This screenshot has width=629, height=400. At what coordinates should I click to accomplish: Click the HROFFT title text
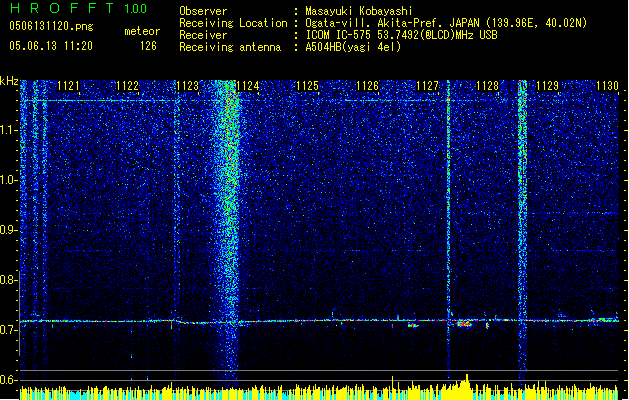tap(62, 8)
